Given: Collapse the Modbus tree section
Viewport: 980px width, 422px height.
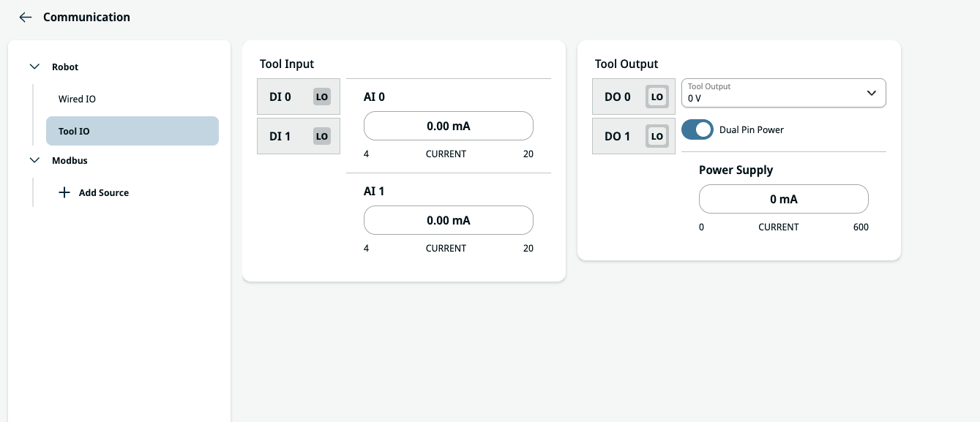Looking at the screenshot, I should [x=34, y=160].
